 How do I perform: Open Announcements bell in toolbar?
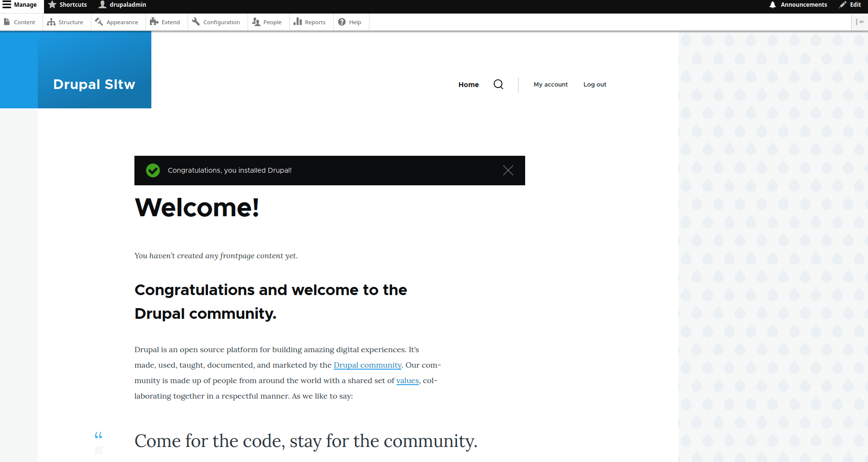(x=798, y=5)
